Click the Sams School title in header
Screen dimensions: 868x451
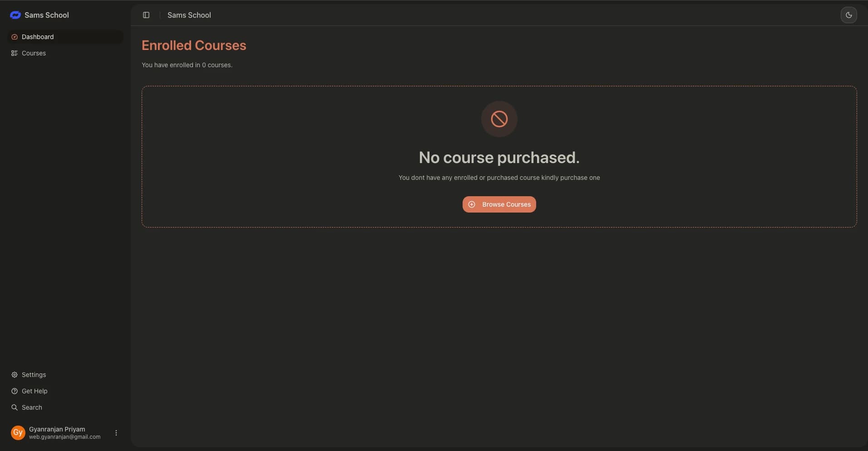(x=189, y=15)
